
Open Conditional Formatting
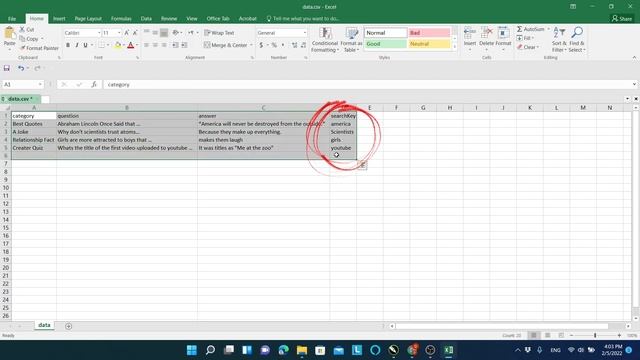pos(325,40)
